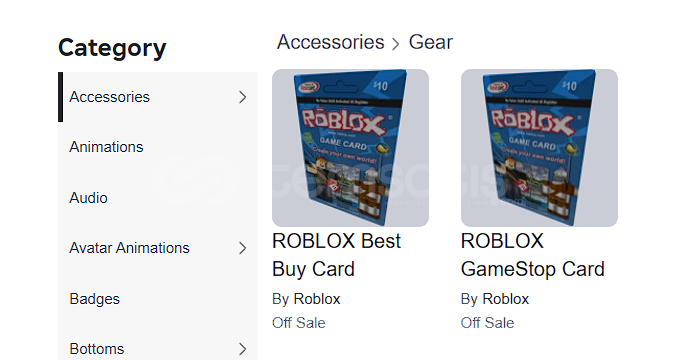Choose the Avatar Animations category
The height and width of the screenshot is (360, 675).
158,248
